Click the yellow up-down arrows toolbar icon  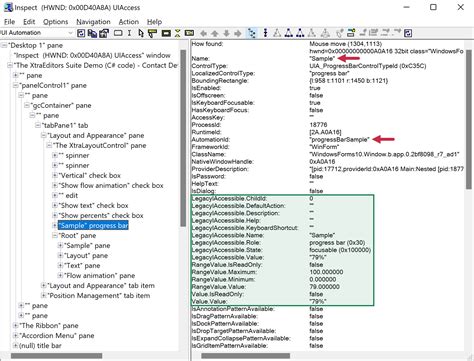click(x=177, y=33)
